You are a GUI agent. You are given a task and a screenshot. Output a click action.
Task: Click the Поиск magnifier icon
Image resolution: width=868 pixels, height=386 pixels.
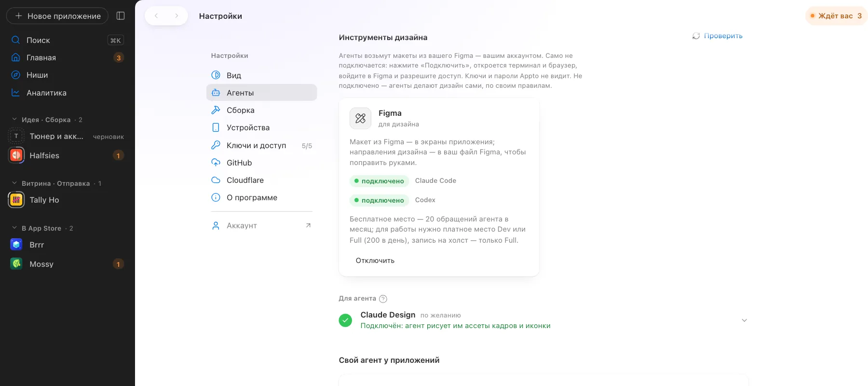tap(15, 40)
